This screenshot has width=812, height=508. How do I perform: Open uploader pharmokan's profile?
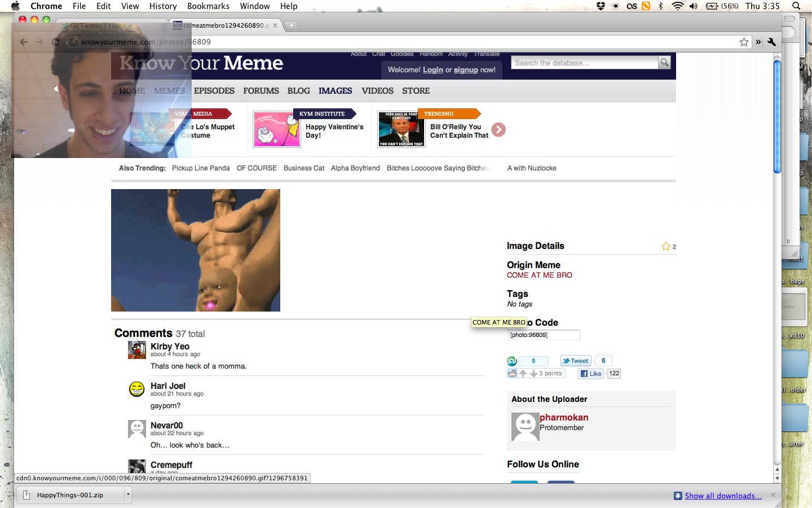point(563,418)
